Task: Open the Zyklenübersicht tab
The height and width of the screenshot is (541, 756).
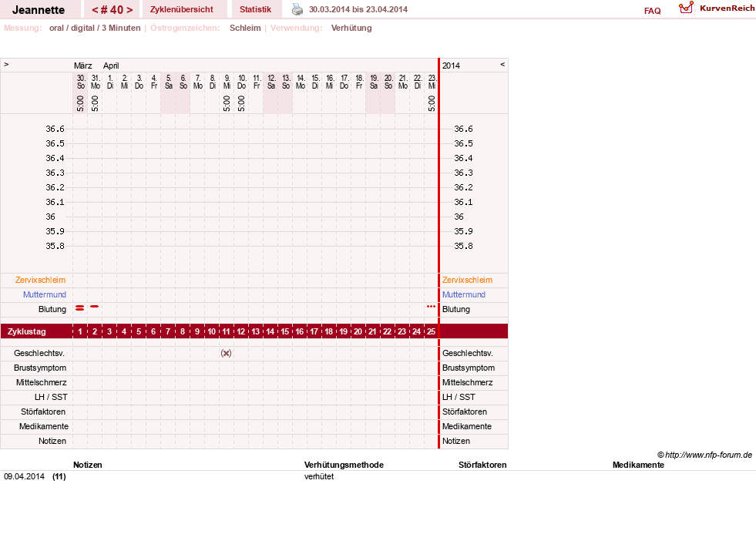Action: (x=182, y=9)
